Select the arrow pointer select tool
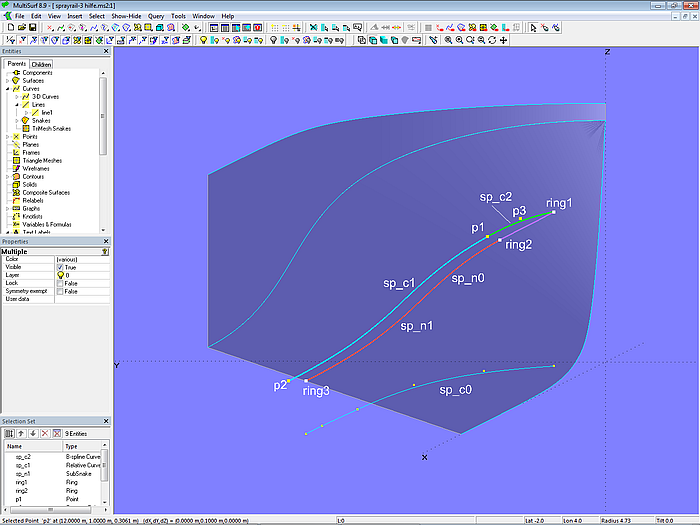The width and height of the screenshot is (700, 525). (x=534, y=27)
